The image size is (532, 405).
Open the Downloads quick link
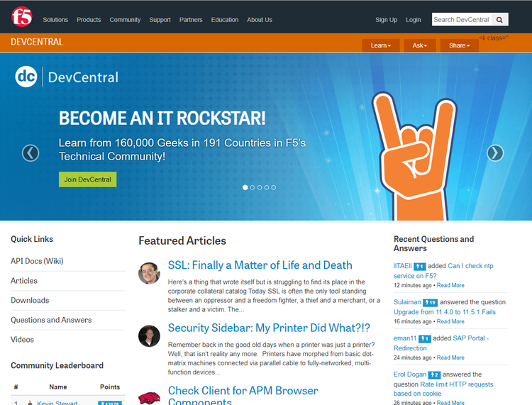point(30,301)
